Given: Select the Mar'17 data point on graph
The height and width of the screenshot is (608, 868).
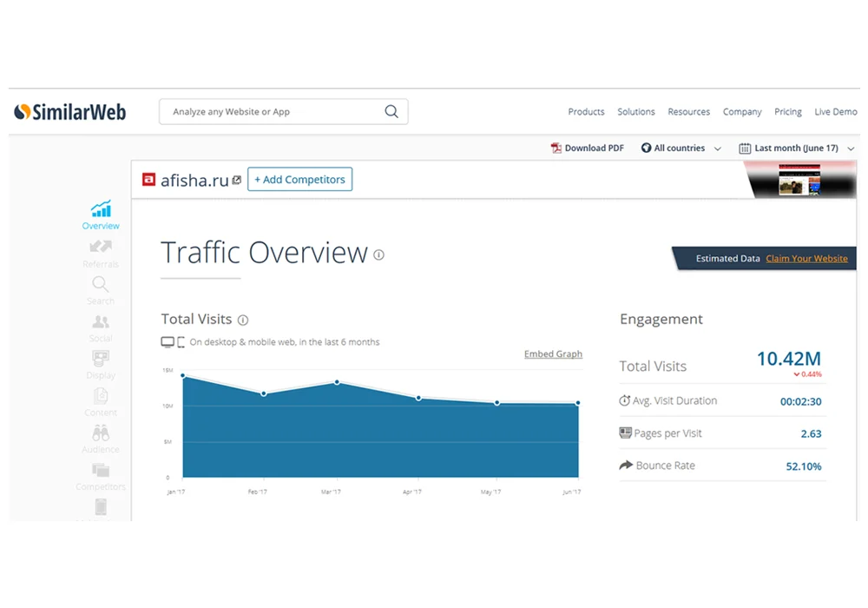Looking at the screenshot, I should click(x=337, y=383).
